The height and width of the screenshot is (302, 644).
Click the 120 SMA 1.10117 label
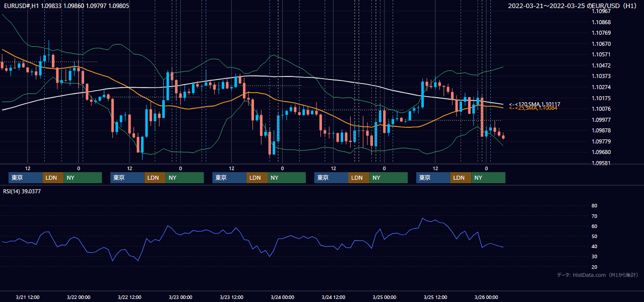pyautogui.click(x=534, y=104)
